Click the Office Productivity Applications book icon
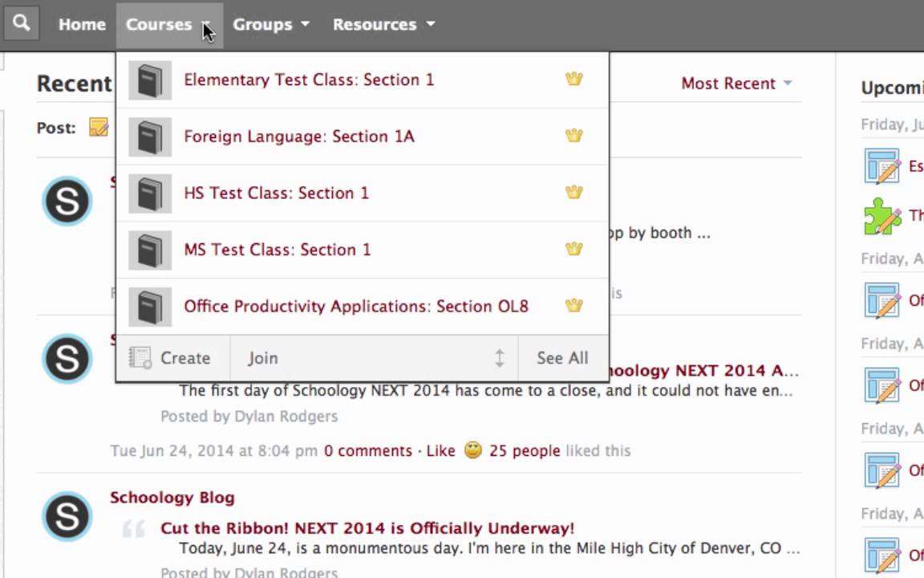The image size is (924, 578). [150, 307]
